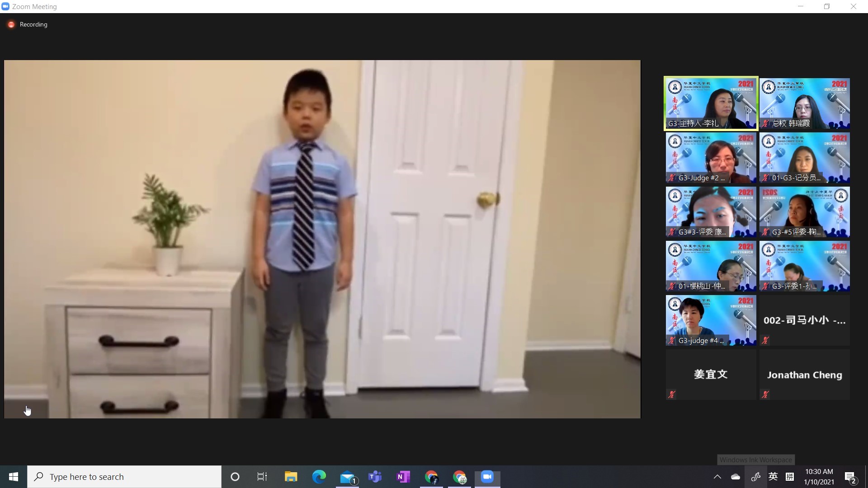Click the taskbar search box
The width and height of the screenshot is (868, 488).
coord(124,477)
